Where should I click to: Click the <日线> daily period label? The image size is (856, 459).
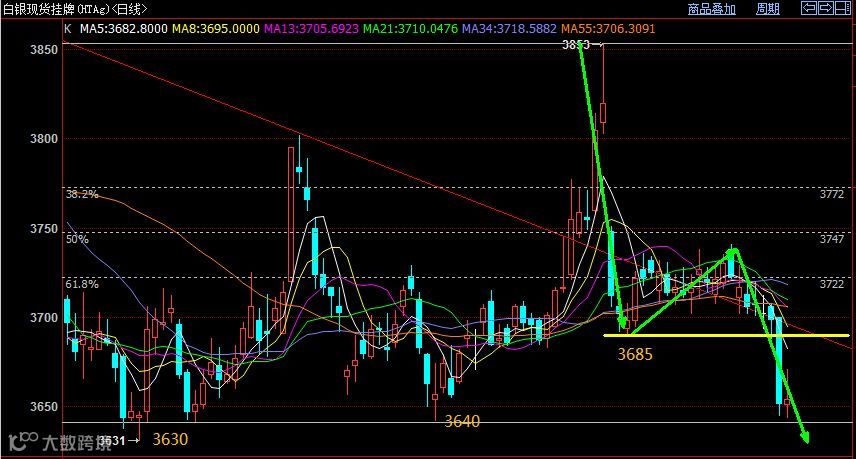click(x=130, y=9)
